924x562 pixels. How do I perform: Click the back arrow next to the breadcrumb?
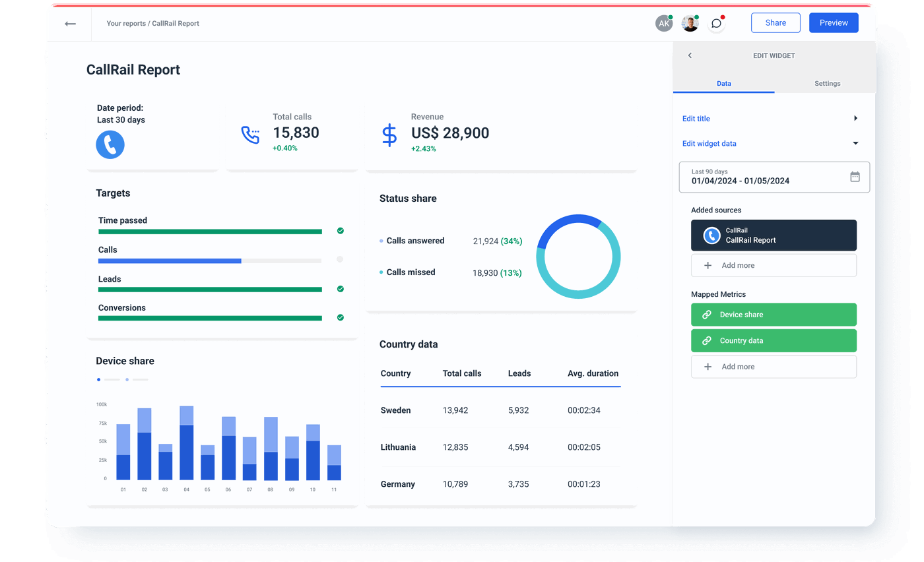coord(70,23)
